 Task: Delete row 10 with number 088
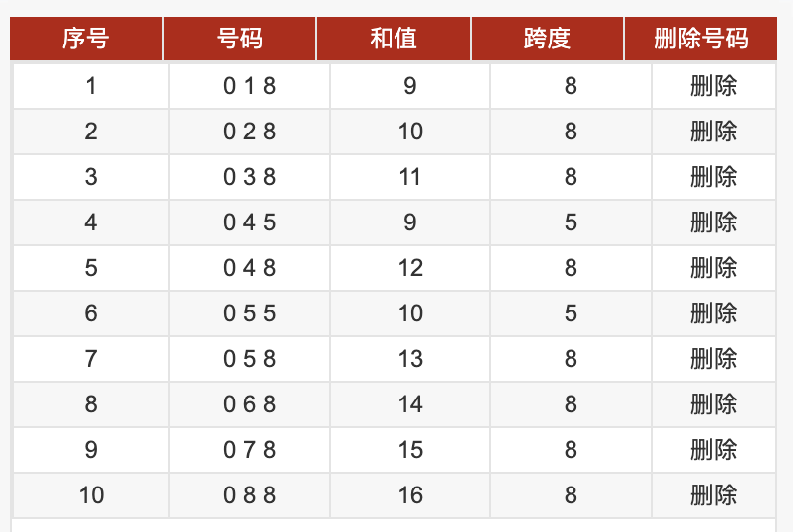pos(713,495)
